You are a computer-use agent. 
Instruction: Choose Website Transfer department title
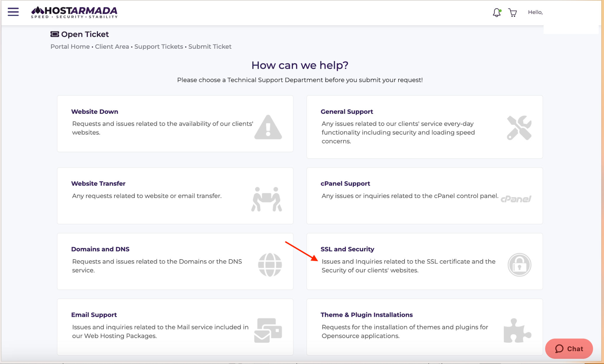click(98, 183)
